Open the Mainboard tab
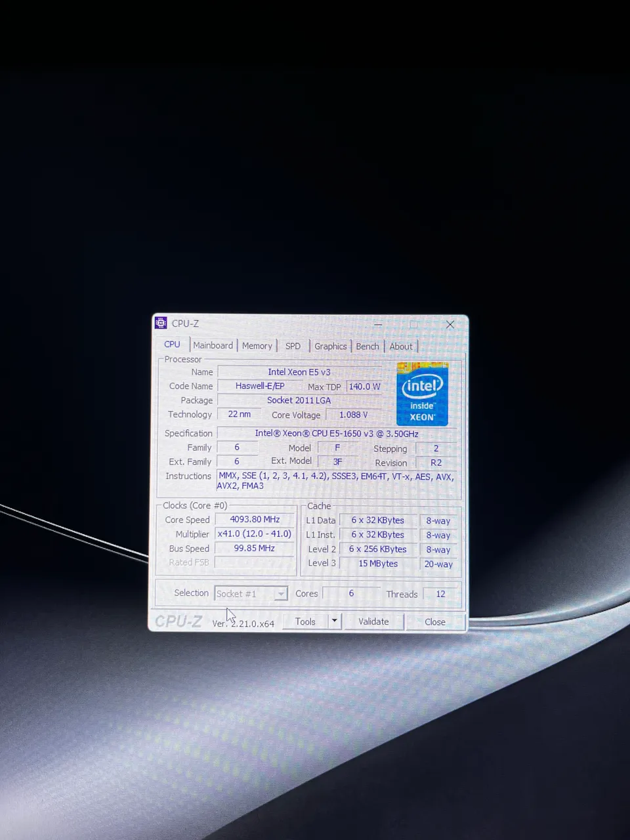The height and width of the screenshot is (840, 630). click(213, 345)
